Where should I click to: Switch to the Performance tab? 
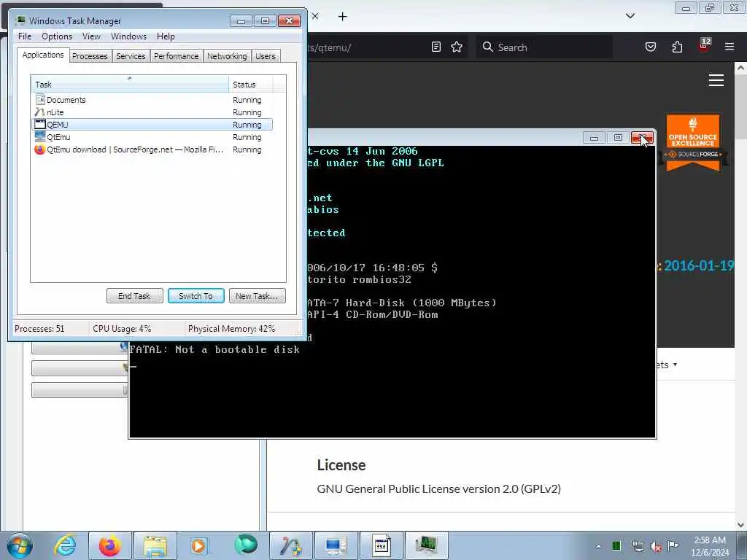(177, 56)
